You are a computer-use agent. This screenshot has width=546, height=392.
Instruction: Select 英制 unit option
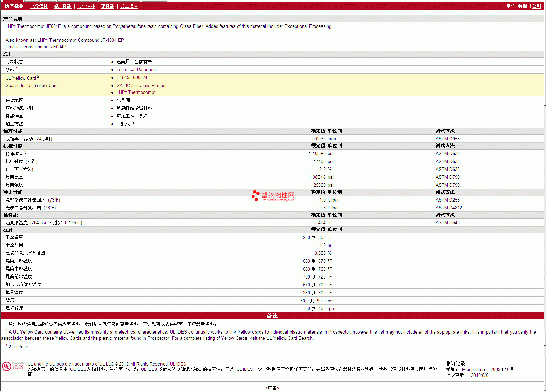coord(522,6)
